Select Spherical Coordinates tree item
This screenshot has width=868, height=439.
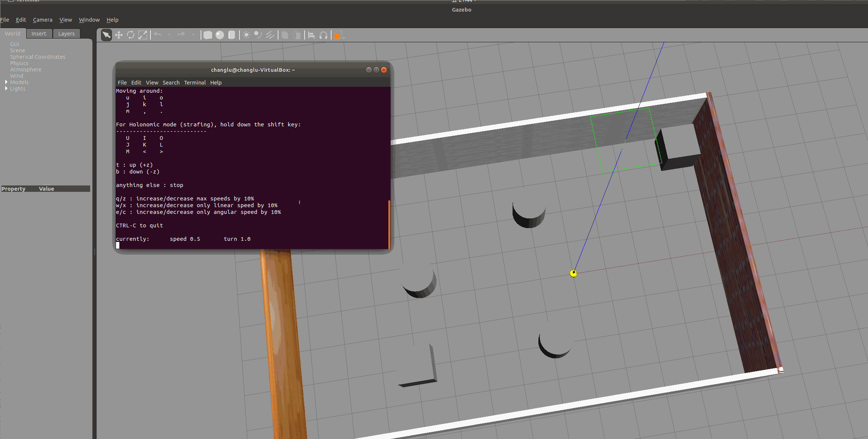(38, 57)
